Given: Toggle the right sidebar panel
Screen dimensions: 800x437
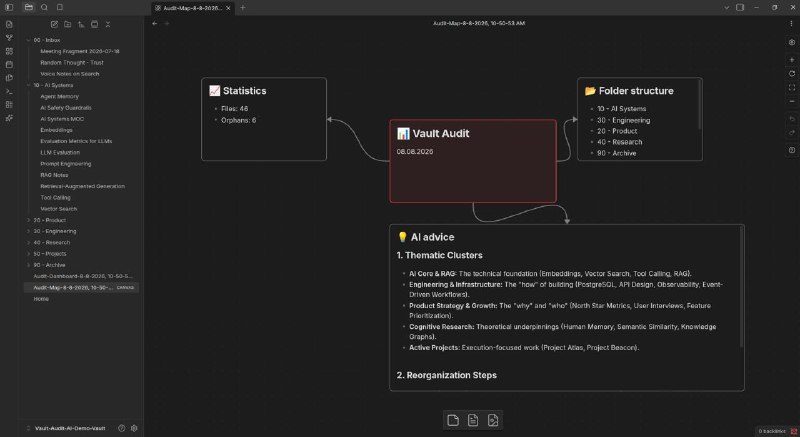Looking at the screenshot, I should coord(740,8).
